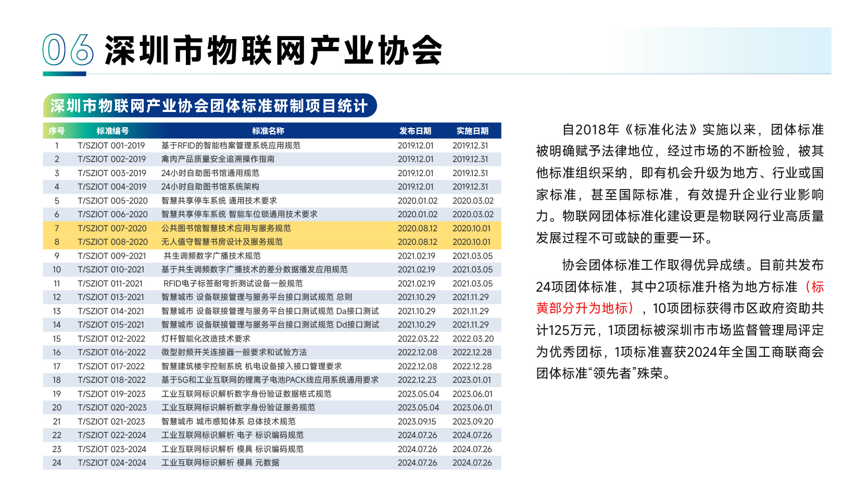The height and width of the screenshot is (488, 868).
Task: Click implementation date 2023.01.01
Action: tap(472, 380)
